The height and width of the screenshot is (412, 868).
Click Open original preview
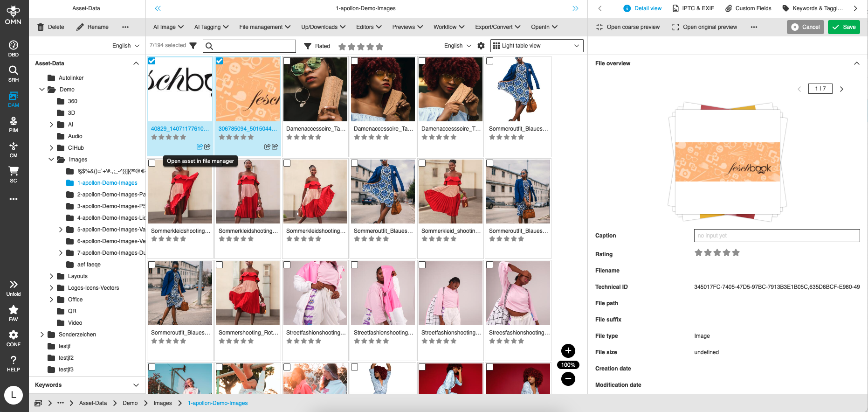[x=704, y=27]
